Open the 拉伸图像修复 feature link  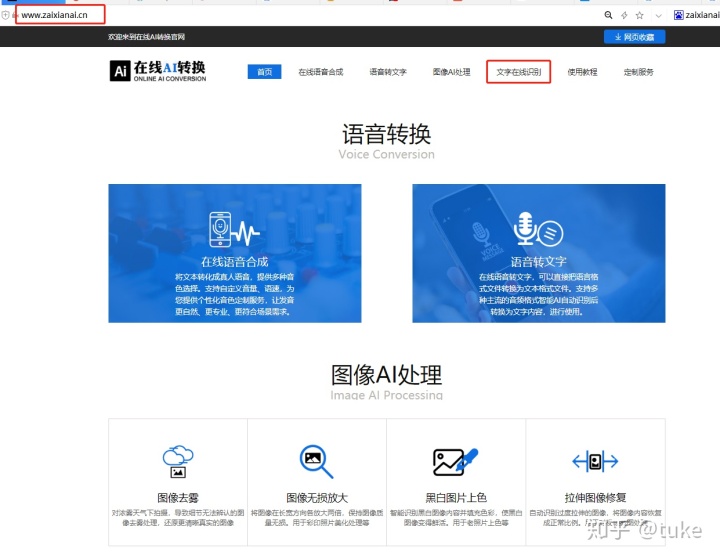click(x=595, y=497)
